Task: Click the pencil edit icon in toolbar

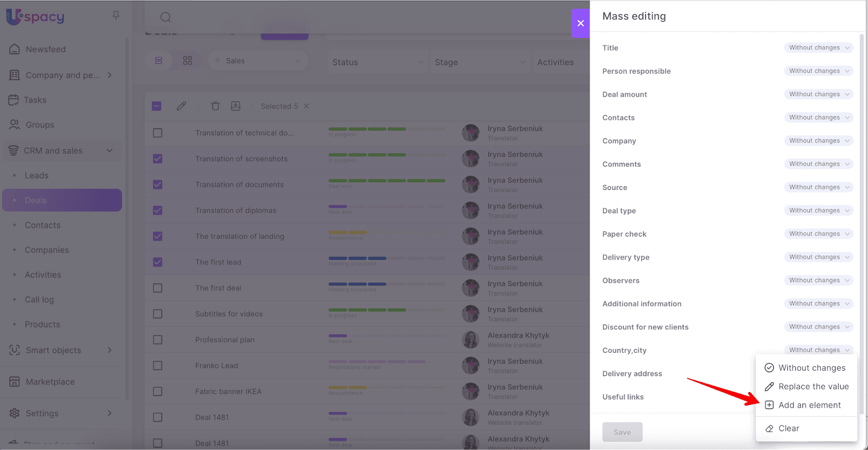Action: point(181,106)
